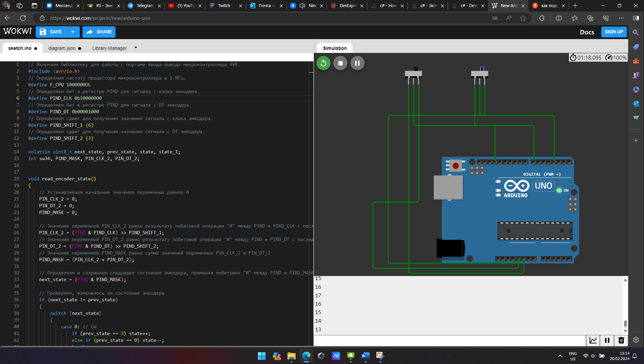Restart the simulation with the green button

(323, 63)
